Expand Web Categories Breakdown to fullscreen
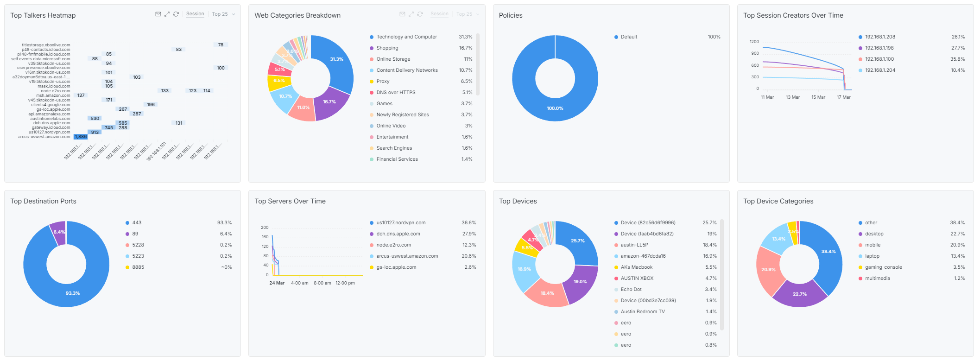This screenshot has width=980, height=361. pyautogui.click(x=411, y=14)
